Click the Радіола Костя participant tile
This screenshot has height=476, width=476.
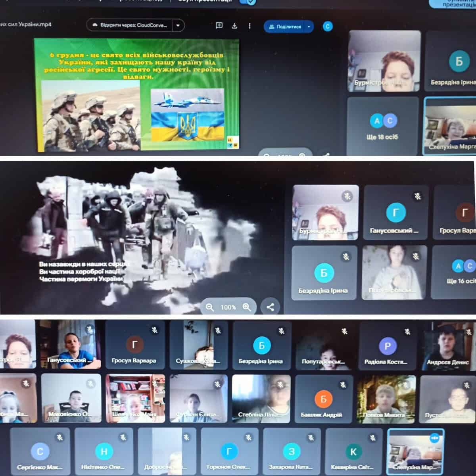point(388,345)
